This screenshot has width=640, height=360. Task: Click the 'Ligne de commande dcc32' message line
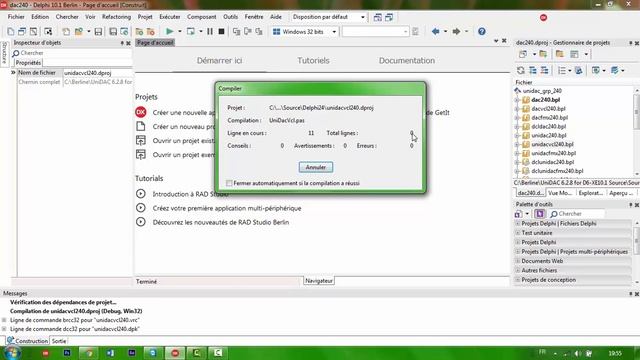click(x=75, y=329)
